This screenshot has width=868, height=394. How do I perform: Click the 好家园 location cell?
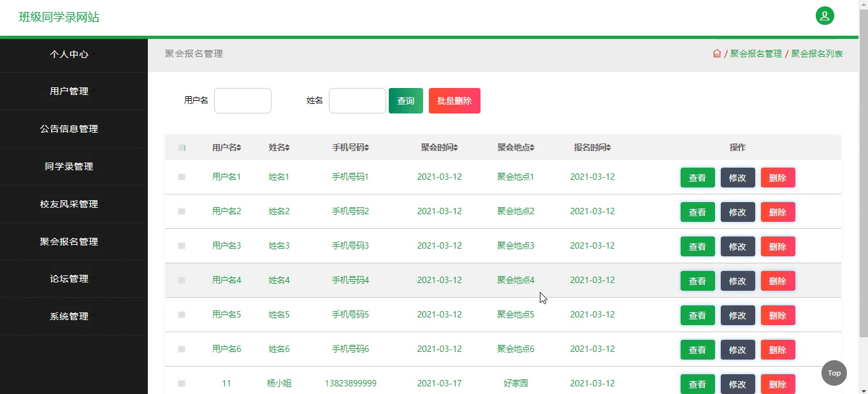click(x=516, y=383)
